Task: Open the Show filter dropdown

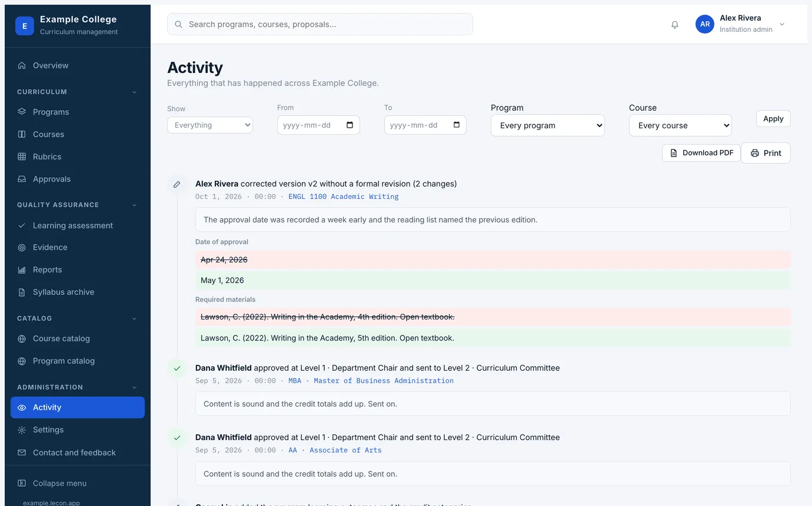Action: (x=210, y=125)
